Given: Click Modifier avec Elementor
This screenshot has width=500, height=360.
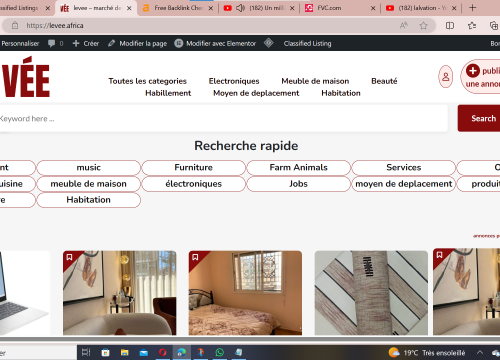Looking at the screenshot, I should click(215, 43).
